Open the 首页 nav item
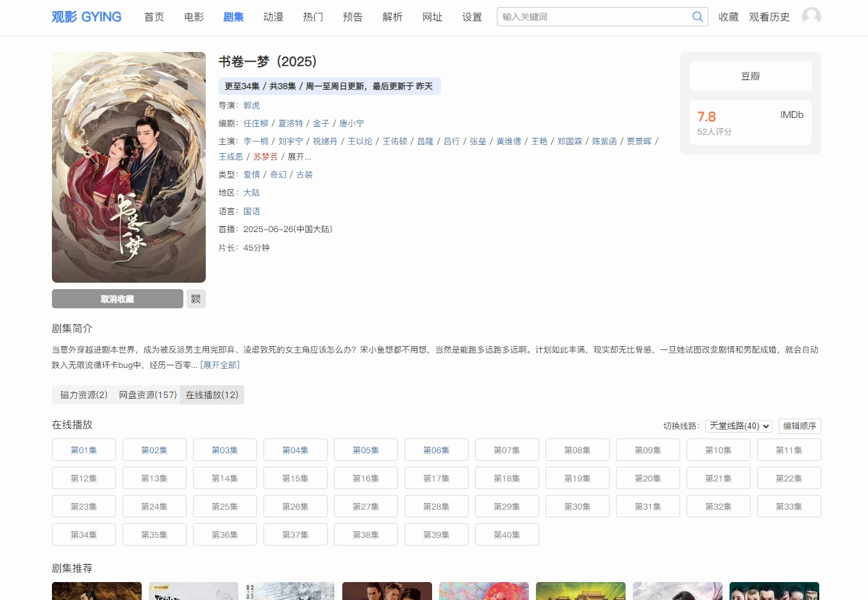Screen dimensions: 868x600 tap(154, 17)
